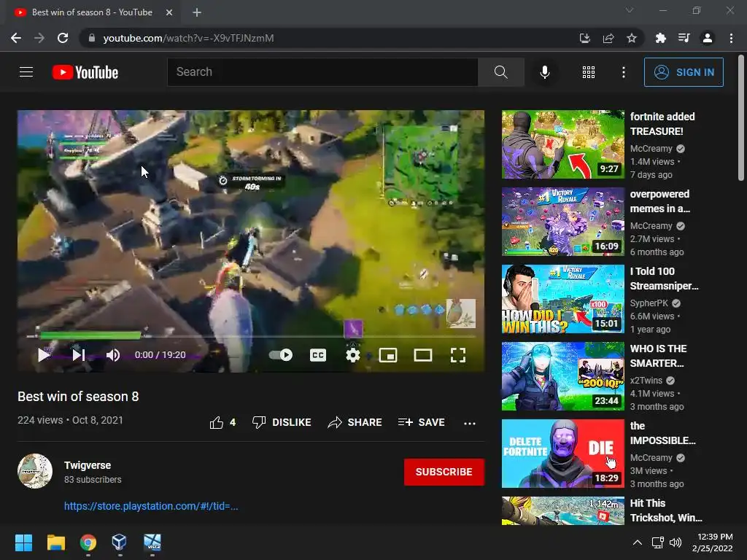Open the tab search chevron

pyautogui.click(x=630, y=10)
